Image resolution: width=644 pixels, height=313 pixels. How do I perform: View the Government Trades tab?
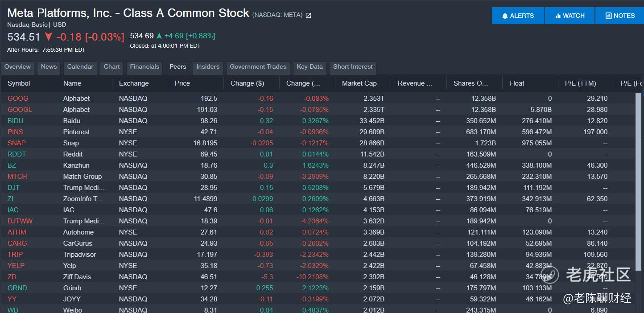[258, 67]
